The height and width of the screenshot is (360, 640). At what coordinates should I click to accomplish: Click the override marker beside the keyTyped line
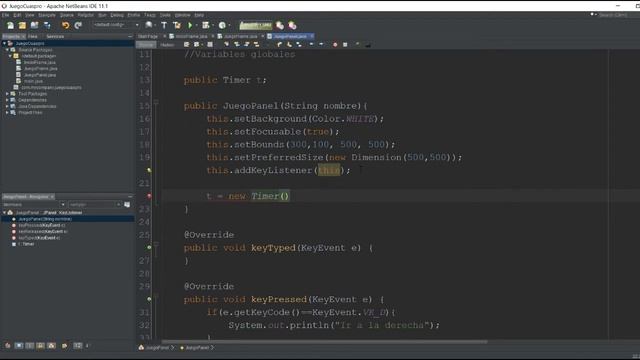click(149, 248)
